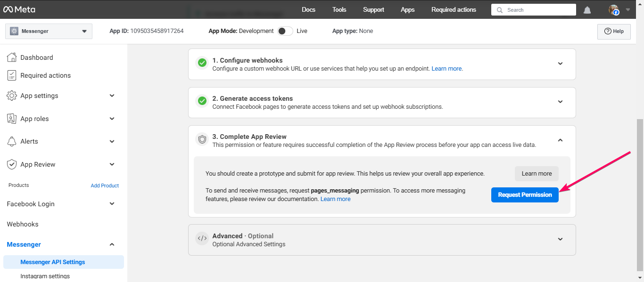Open the notifications bell
The image size is (644, 282).
point(587,10)
